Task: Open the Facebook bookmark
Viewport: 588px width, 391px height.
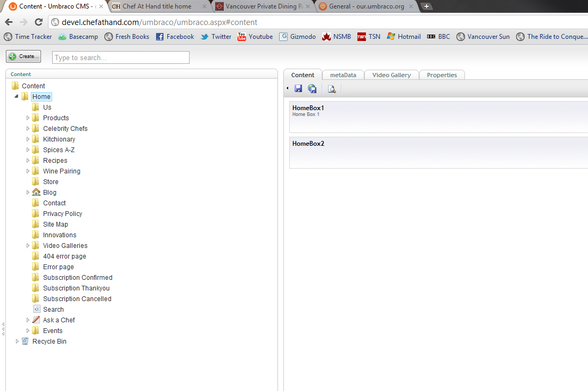Action: coord(175,37)
